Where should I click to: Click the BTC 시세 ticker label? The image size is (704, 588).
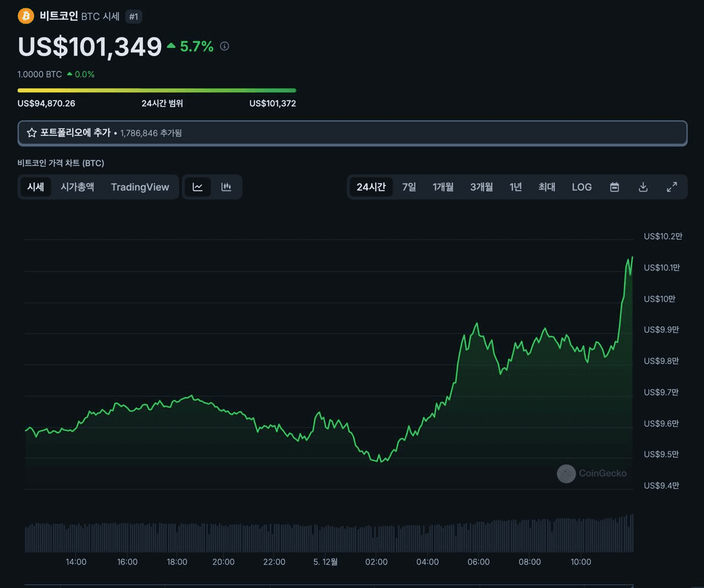[x=100, y=16]
